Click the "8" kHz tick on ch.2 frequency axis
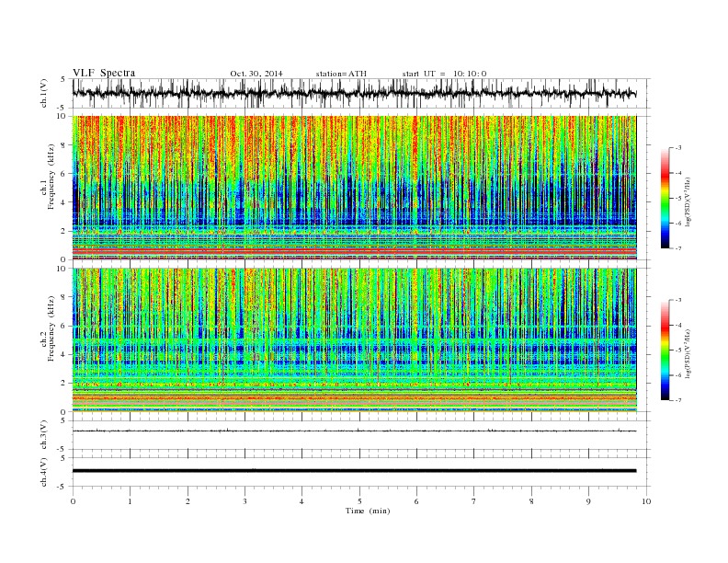Viewport: 728px width, 563px height. tap(64, 297)
